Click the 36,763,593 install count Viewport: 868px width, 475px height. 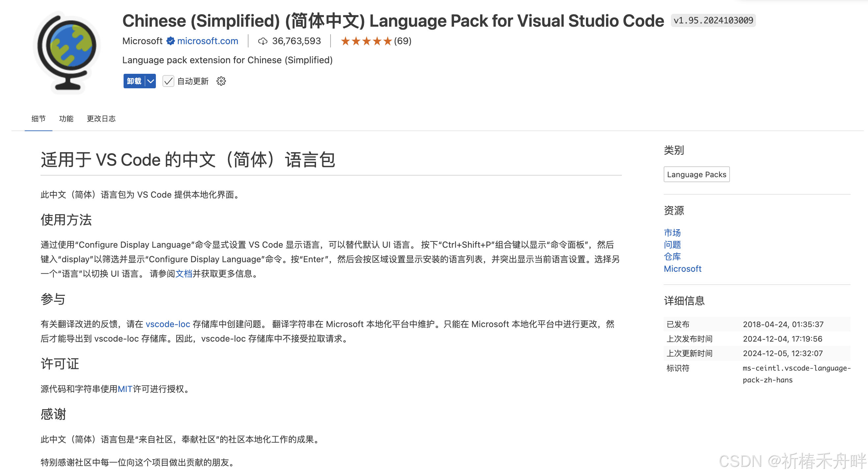coord(297,41)
